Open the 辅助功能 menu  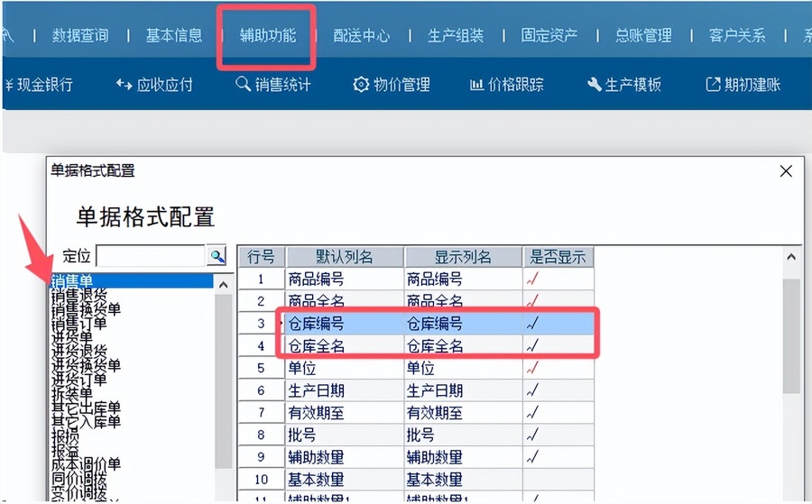[x=268, y=35]
